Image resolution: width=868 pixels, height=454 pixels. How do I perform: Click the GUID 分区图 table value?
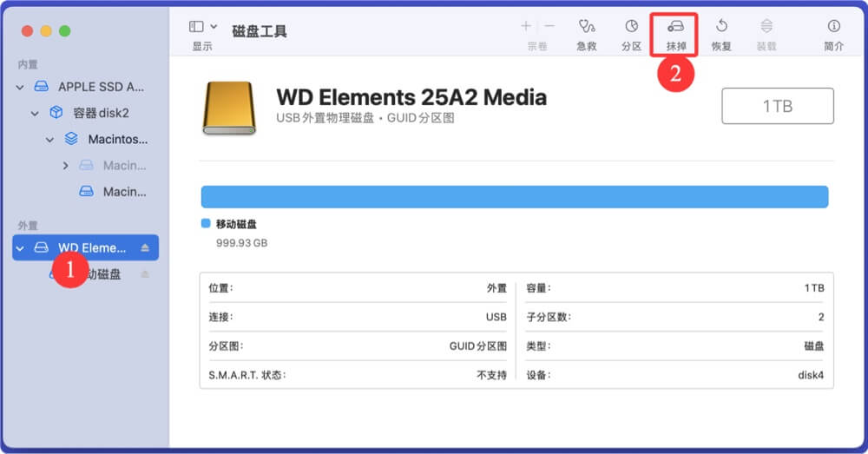[x=477, y=346]
